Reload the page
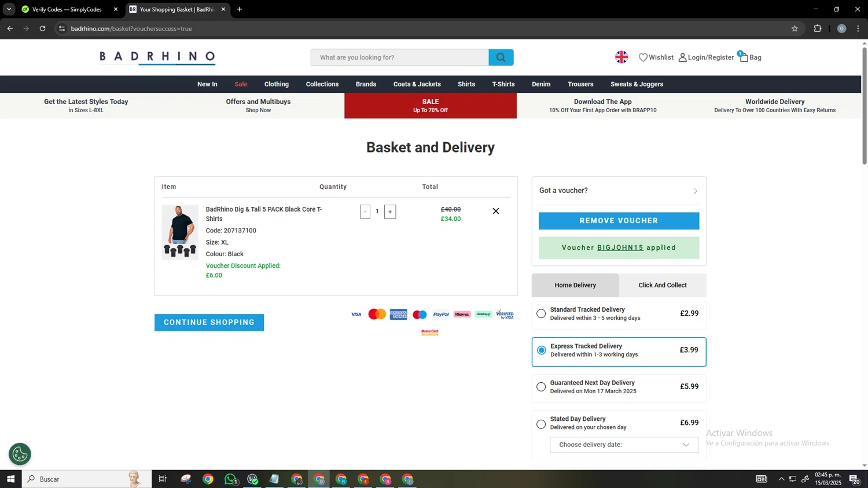 click(42, 28)
